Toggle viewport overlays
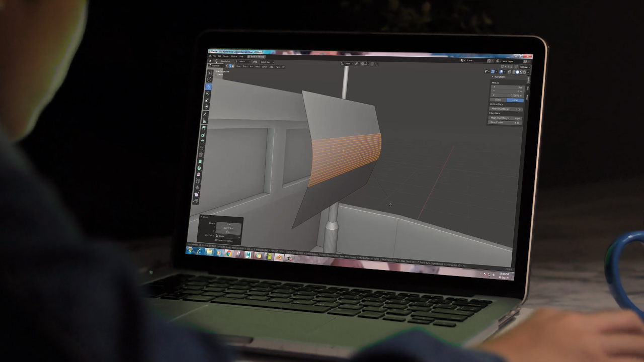The image size is (644, 362). 501,72
